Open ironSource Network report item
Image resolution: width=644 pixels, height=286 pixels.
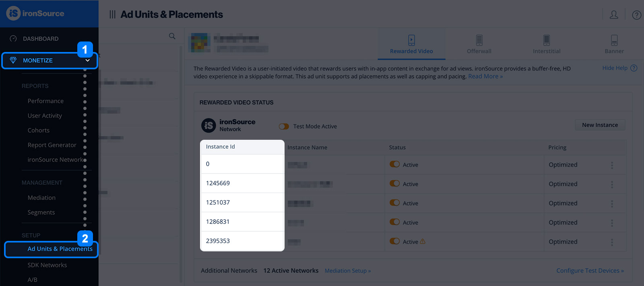coord(55,160)
